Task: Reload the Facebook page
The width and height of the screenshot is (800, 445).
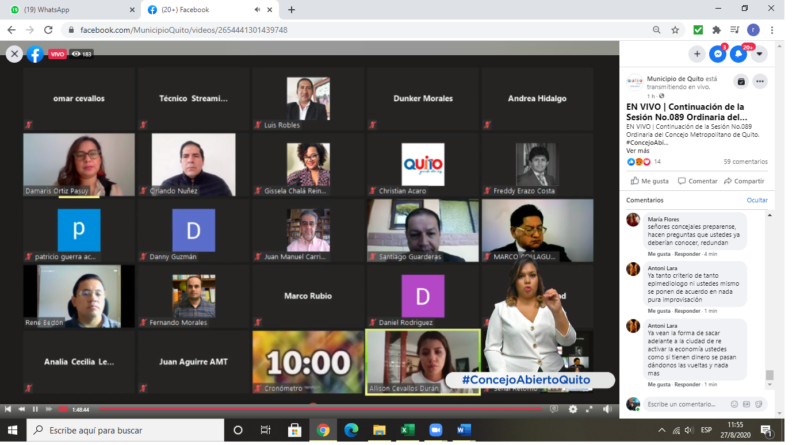Action: 48,30
